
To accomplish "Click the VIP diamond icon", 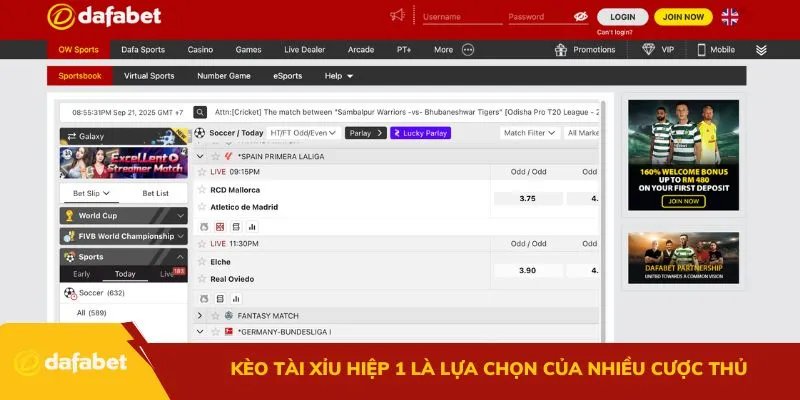I will (649, 49).
